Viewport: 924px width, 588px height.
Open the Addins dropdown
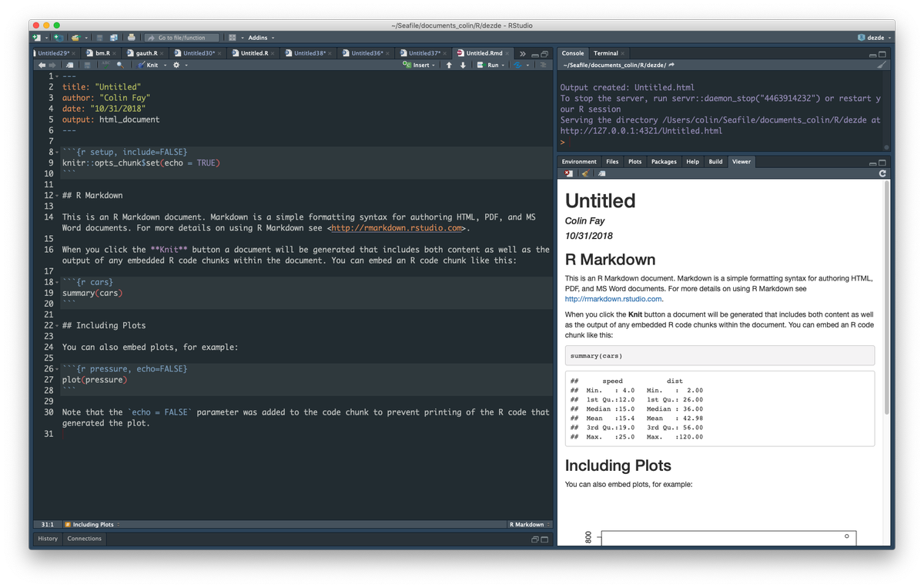point(261,37)
